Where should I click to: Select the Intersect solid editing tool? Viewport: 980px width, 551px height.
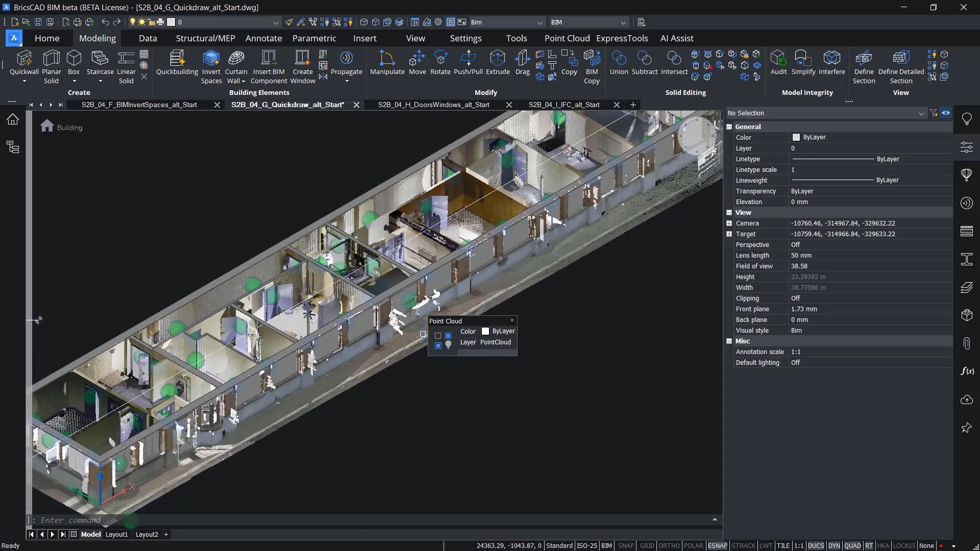[x=674, y=62]
